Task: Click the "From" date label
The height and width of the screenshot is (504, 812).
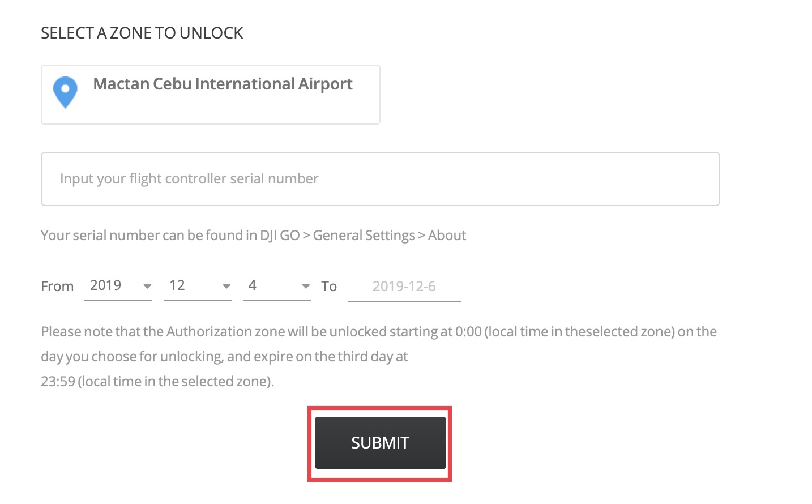Action: 57,287
